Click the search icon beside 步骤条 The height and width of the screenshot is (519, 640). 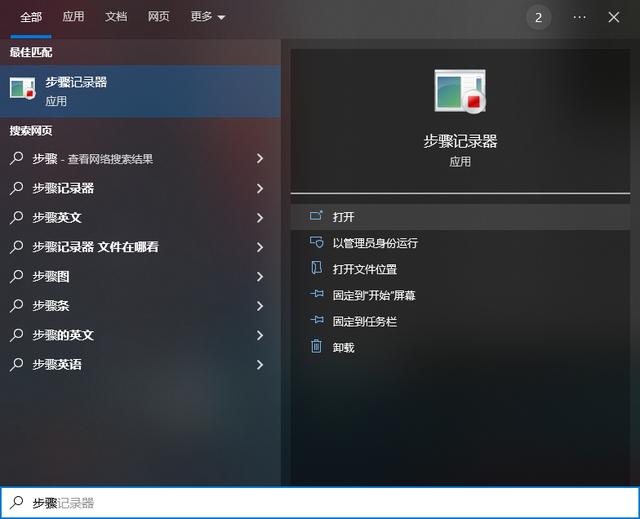click(16, 306)
